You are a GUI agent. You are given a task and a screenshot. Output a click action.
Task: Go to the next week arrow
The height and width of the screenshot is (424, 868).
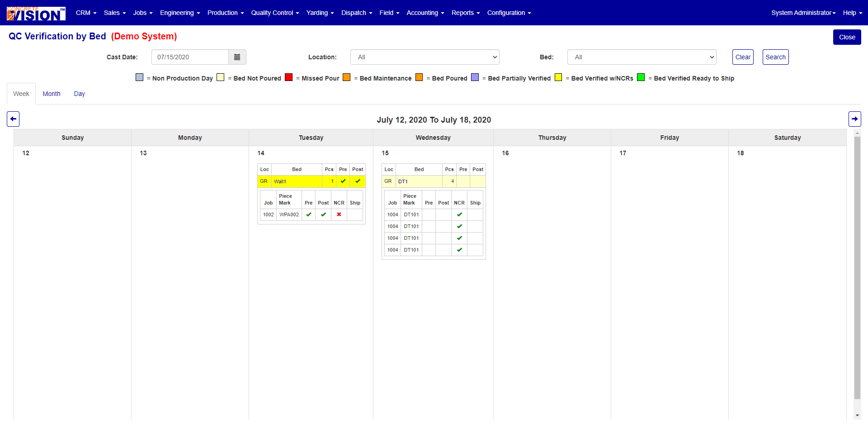click(854, 119)
